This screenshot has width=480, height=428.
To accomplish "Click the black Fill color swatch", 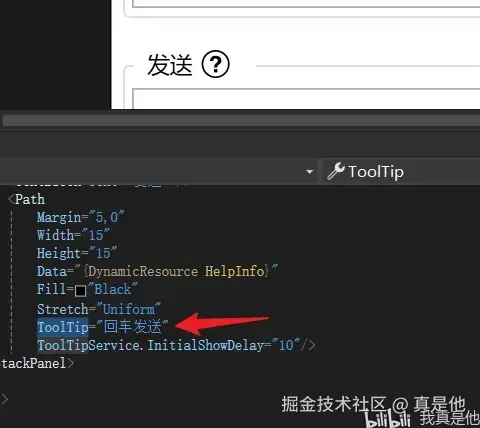I will coord(81,290).
